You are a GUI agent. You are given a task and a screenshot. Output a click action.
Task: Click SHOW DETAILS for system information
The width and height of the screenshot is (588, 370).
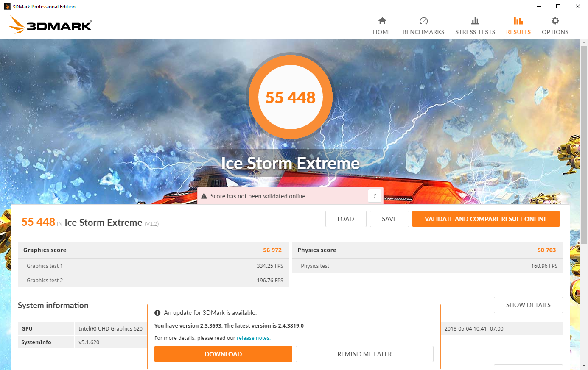(x=528, y=305)
